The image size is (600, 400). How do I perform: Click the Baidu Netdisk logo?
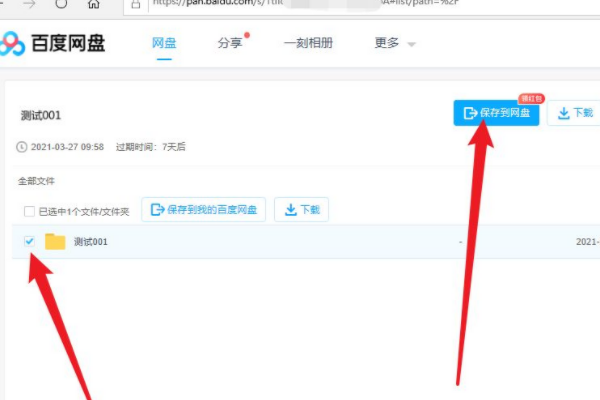point(52,43)
